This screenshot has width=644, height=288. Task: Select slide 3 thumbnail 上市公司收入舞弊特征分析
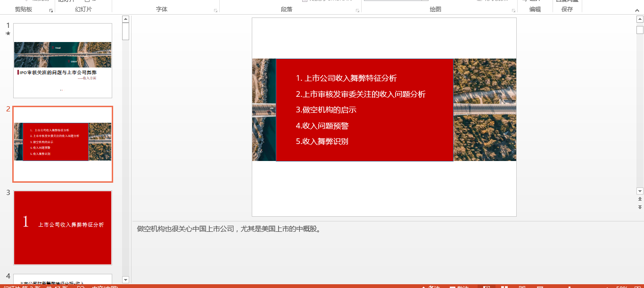click(x=63, y=228)
